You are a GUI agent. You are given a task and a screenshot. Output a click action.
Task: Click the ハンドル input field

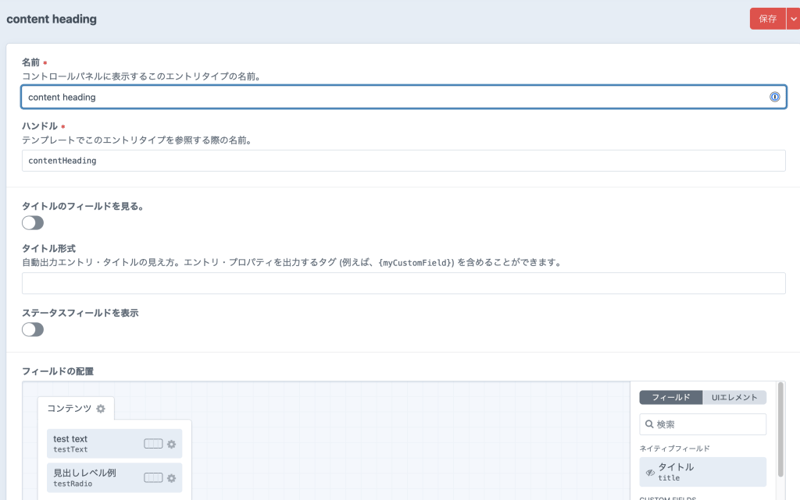[x=403, y=160]
